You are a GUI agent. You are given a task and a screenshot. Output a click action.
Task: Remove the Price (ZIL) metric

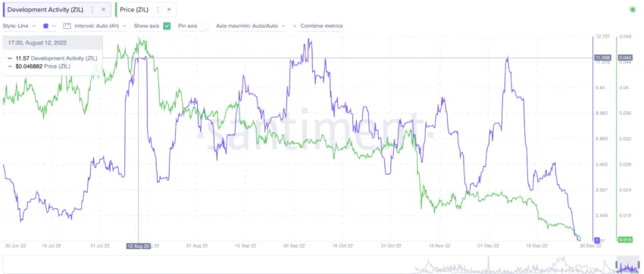pos(169,9)
